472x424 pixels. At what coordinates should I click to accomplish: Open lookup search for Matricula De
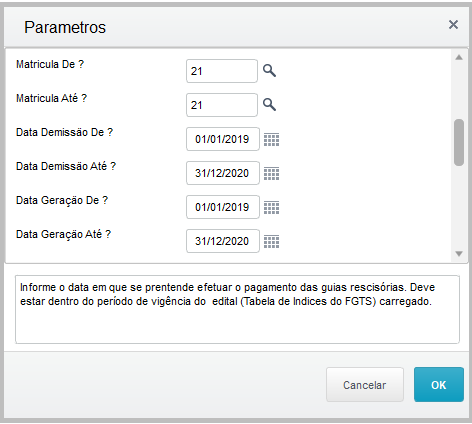click(269, 71)
